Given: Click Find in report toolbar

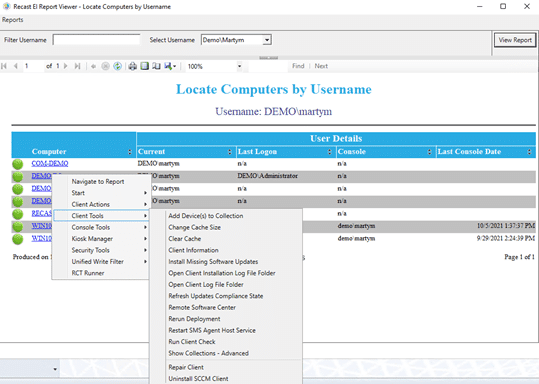Looking at the screenshot, I should point(298,66).
